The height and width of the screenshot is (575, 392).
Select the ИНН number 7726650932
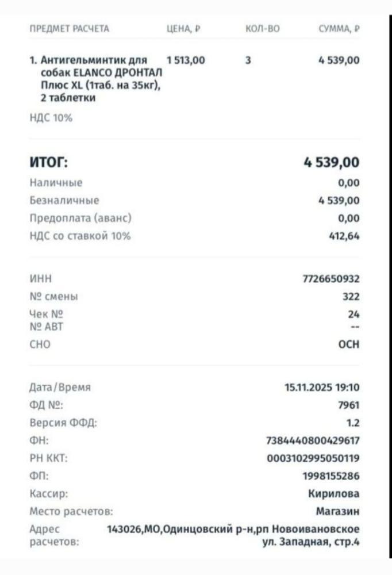coord(330,279)
